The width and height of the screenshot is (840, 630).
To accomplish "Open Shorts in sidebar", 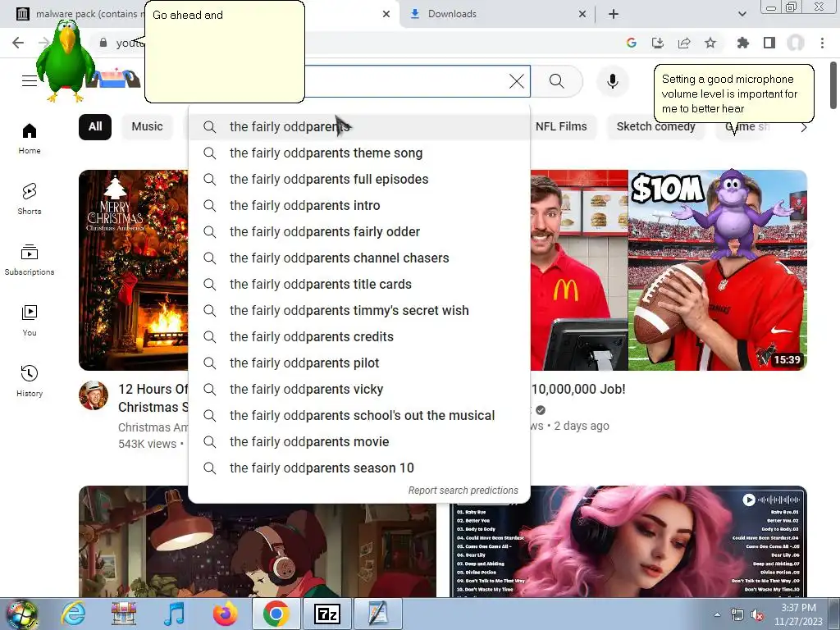I will (30, 199).
